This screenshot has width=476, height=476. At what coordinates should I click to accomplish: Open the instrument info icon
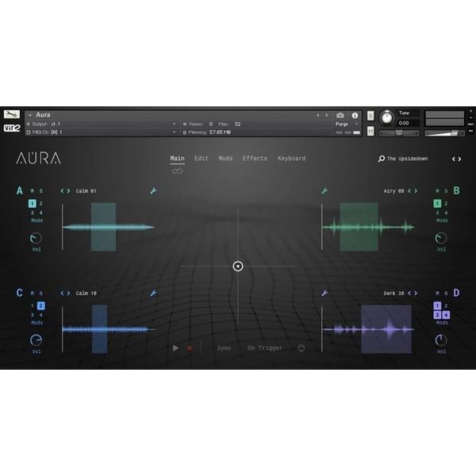[x=355, y=115]
